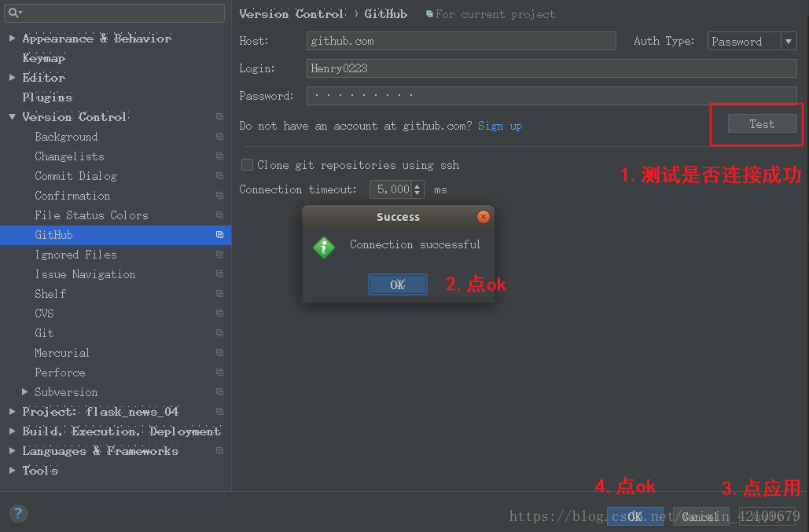Click the search magnifier icon in settings
809x532 pixels.
click(x=15, y=13)
